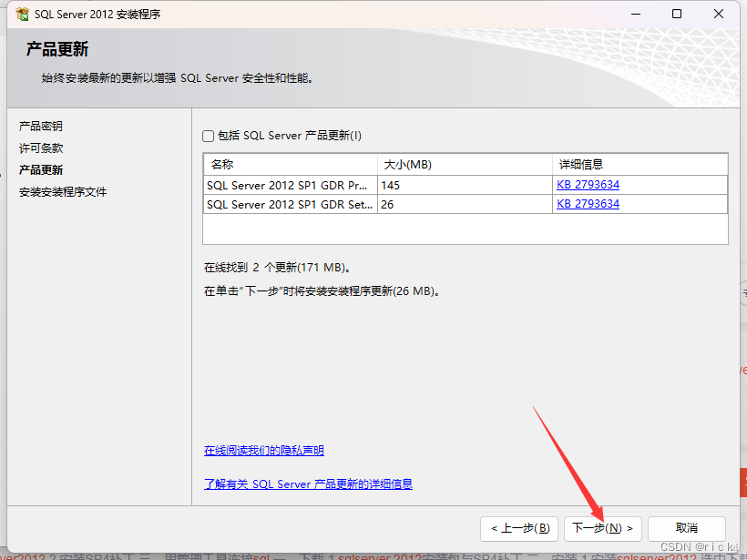747x560 pixels.
Task: Enable 包括 SQL Server 产品更新 checkbox
Action: [x=208, y=135]
